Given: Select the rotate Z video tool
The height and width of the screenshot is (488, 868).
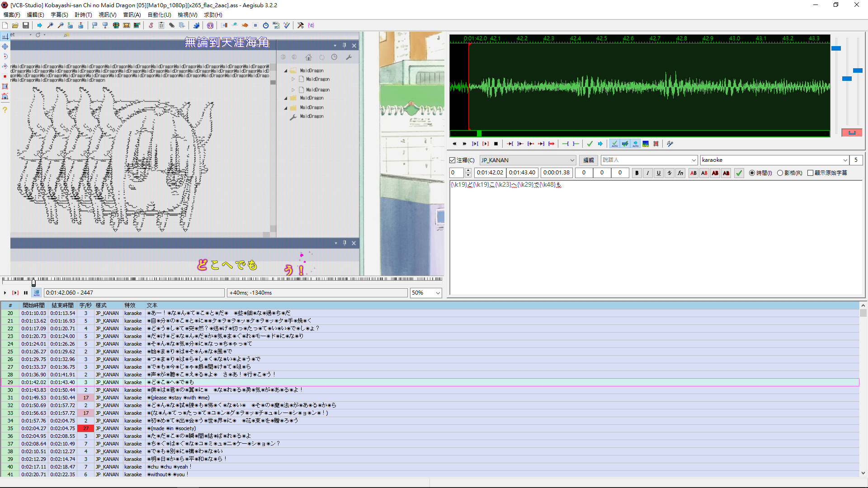Looking at the screenshot, I should point(5,56).
